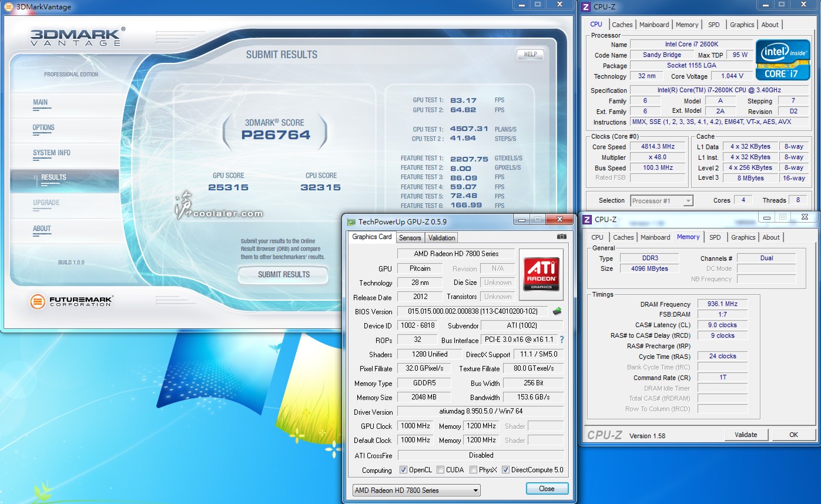This screenshot has height=504, width=821.
Task: Click the Multiplier x 48.0 value
Action: click(x=658, y=157)
